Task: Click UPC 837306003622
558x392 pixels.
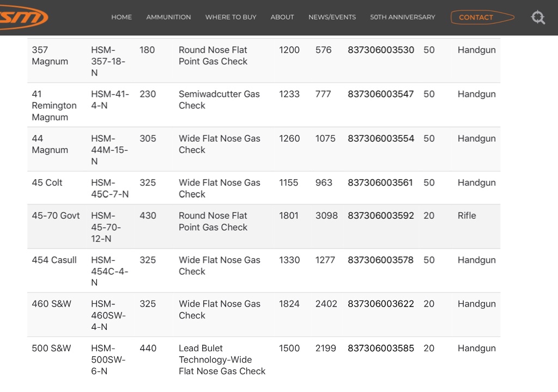Action: pyautogui.click(x=381, y=304)
